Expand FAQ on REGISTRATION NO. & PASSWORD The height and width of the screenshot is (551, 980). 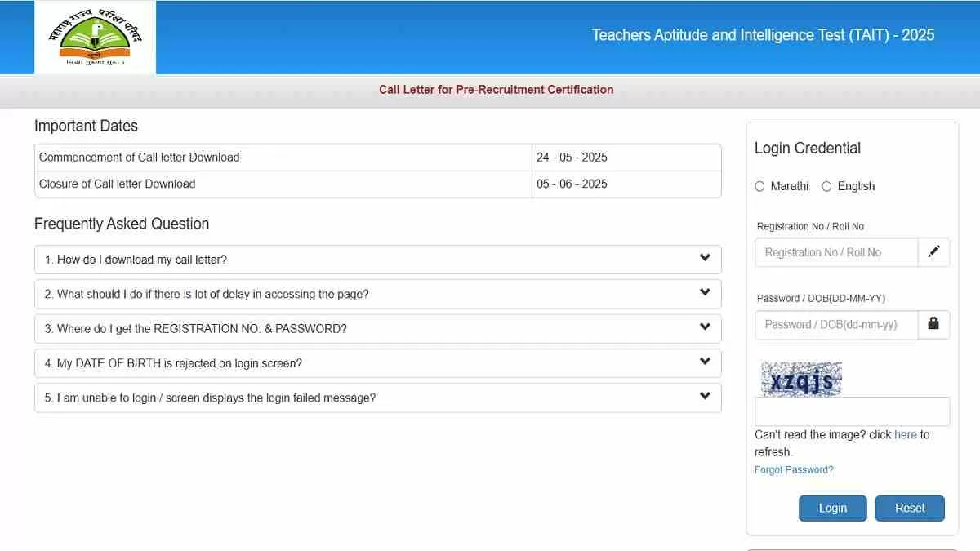[378, 329]
